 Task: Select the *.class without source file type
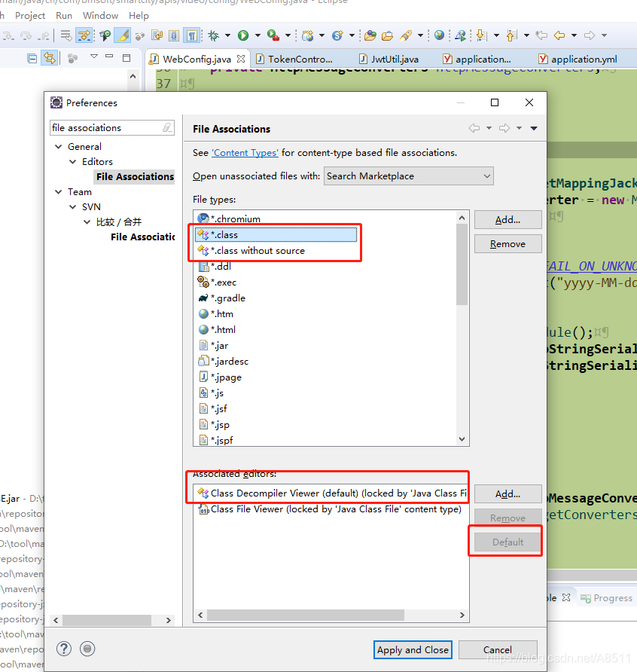pos(251,251)
